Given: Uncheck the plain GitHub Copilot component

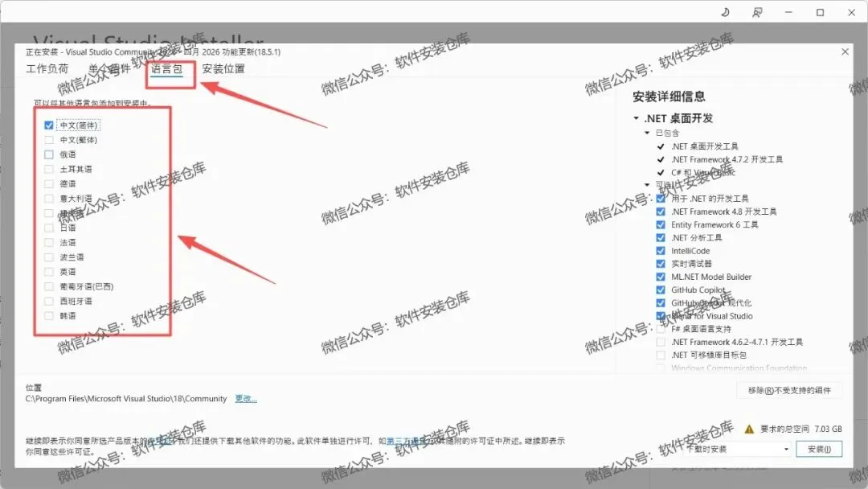Looking at the screenshot, I should pos(661,290).
